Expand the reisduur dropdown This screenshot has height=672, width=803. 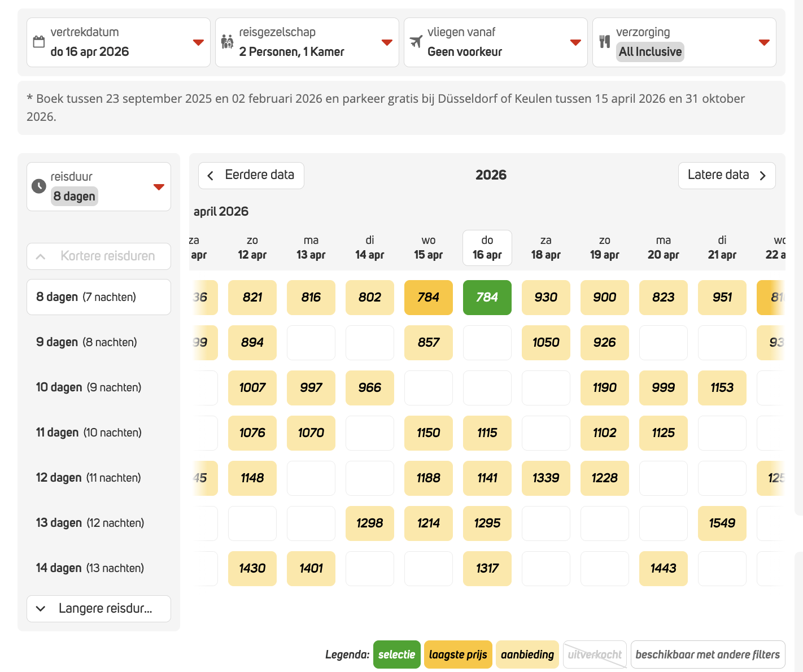[x=159, y=187]
